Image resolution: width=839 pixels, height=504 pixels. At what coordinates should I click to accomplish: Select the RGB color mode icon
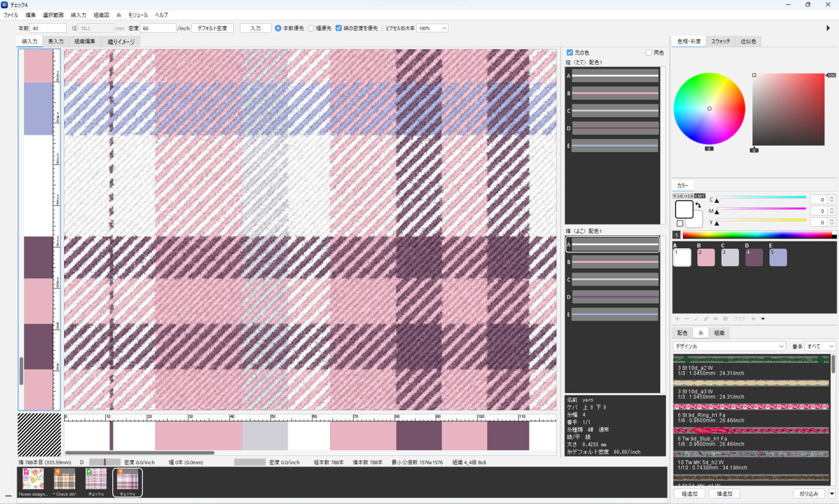(x=678, y=196)
